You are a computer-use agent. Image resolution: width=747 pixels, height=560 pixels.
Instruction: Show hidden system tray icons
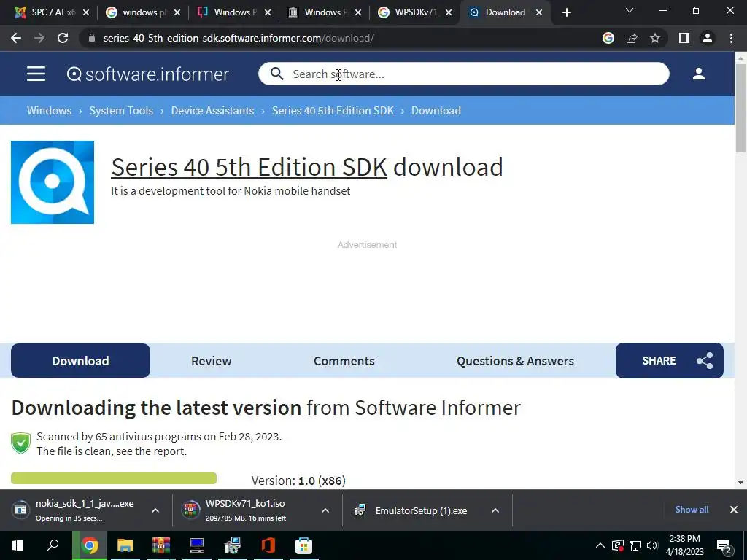point(600,545)
